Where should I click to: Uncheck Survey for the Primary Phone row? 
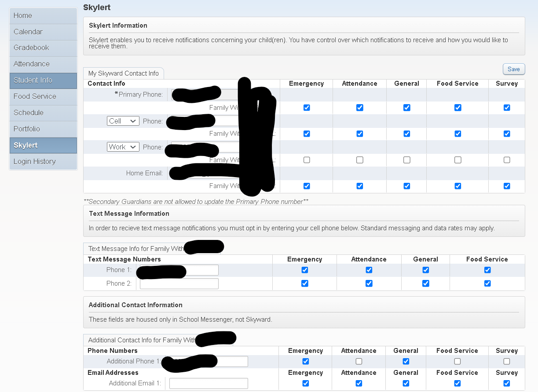(x=507, y=108)
